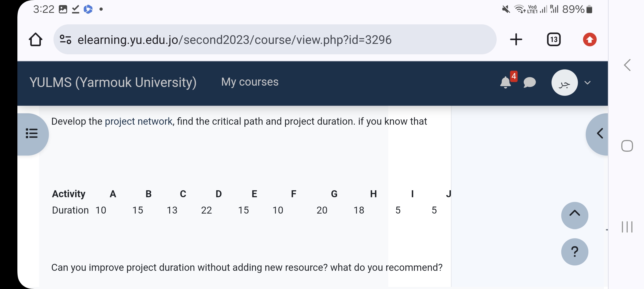Expand the profile account dropdown chevron

pos(587,83)
